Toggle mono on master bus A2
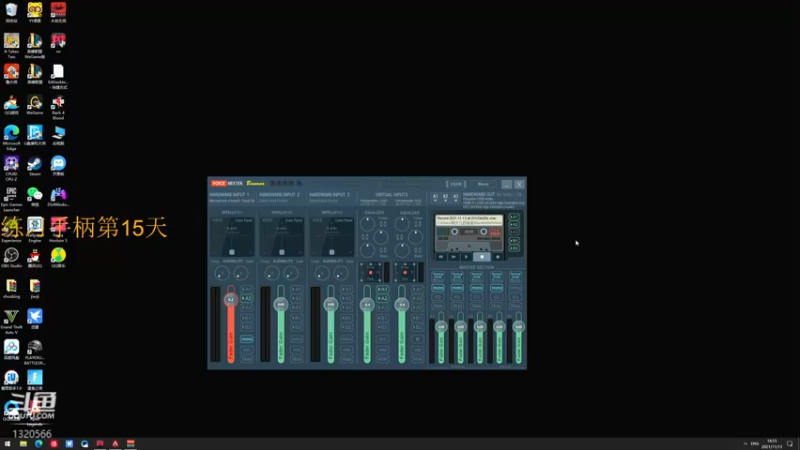800x450 pixels. click(457, 288)
